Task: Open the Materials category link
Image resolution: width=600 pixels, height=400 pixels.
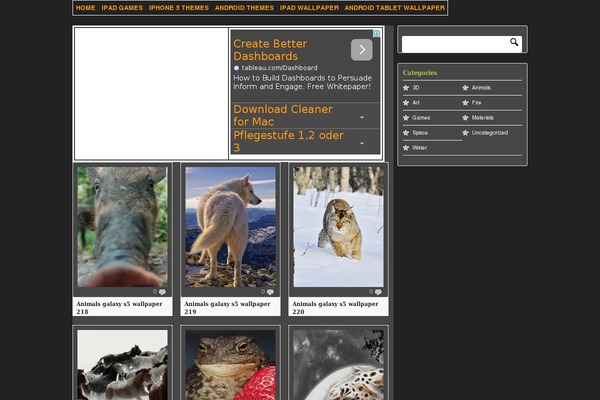Action: pos(483,118)
